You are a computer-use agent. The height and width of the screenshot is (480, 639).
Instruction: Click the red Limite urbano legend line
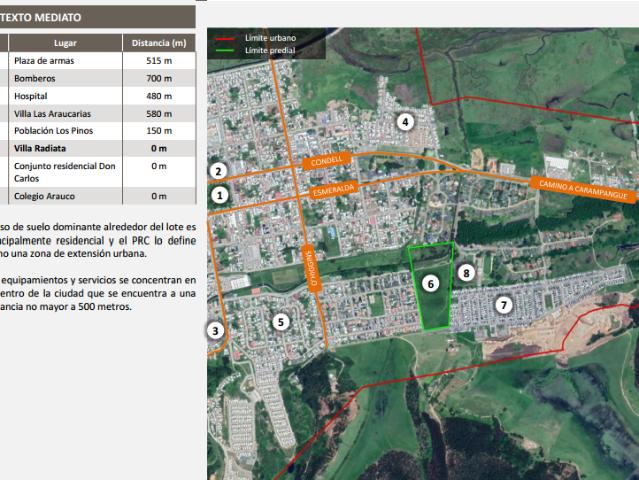click(x=225, y=39)
